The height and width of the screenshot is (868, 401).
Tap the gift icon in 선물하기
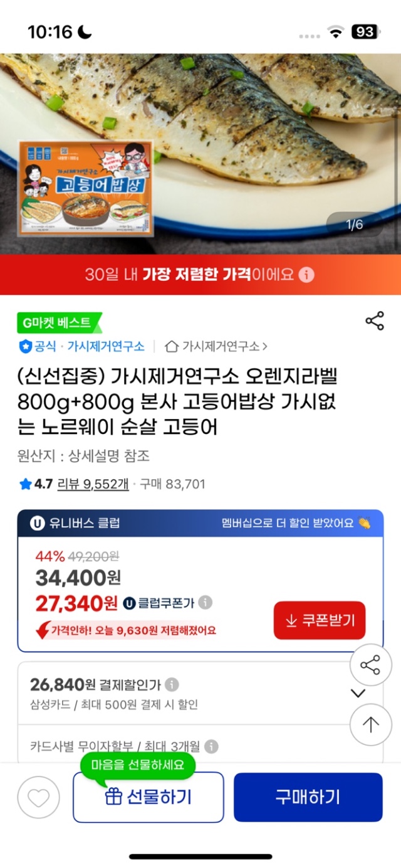click(113, 797)
